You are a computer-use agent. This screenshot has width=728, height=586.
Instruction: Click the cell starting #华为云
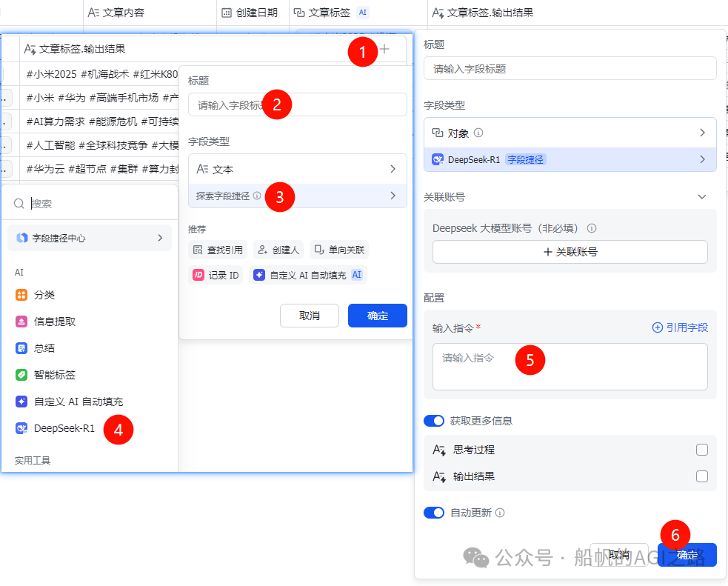point(99,169)
